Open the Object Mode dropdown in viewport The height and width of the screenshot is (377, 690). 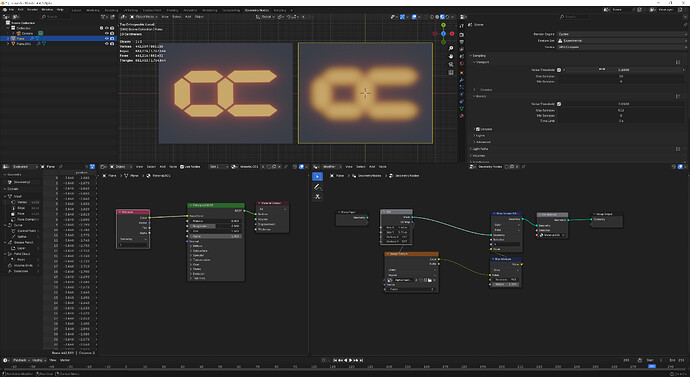point(144,17)
